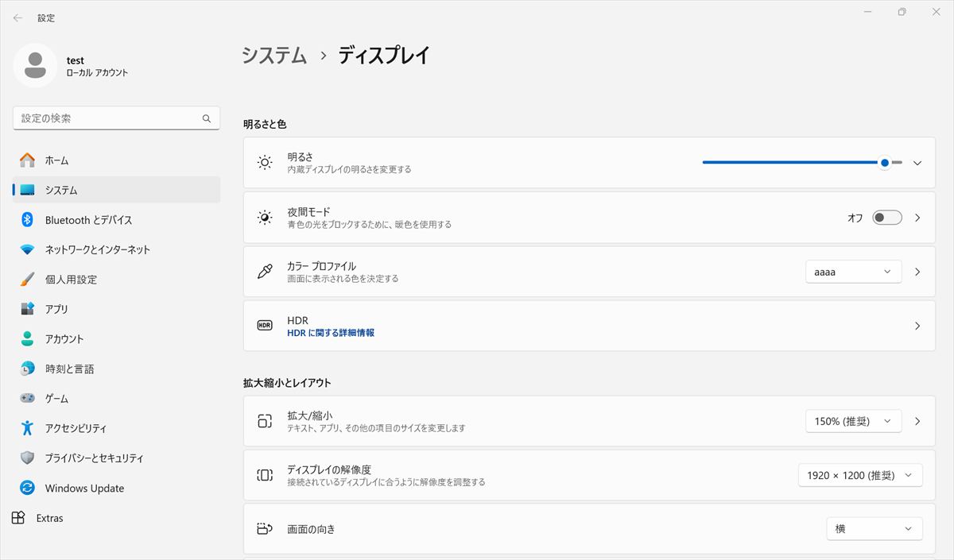This screenshot has height=560, width=954.
Task: Click the Extras grid icon
Action: coord(18,518)
